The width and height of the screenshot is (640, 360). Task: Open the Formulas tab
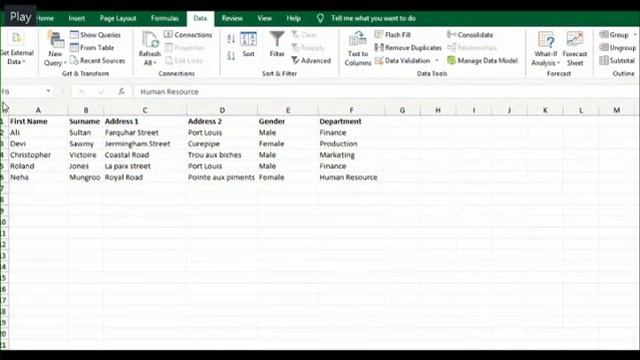(x=164, y=18)
